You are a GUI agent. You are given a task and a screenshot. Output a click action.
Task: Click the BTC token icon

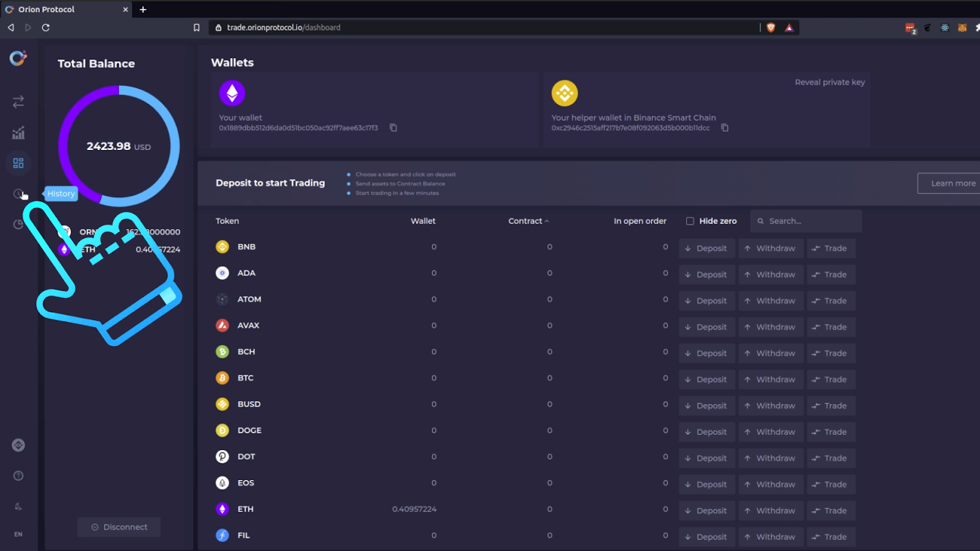(222, 378)
